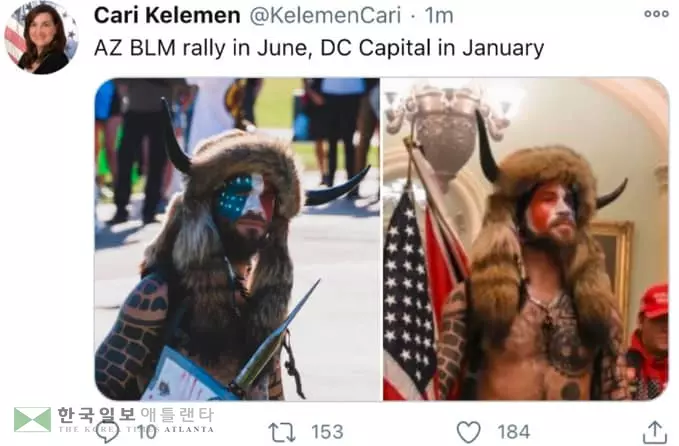This screenshot has width=679, height=446.
Task: Open the @KelemenCari handle link
Action: pyautogui.click(x=325, y=16)
